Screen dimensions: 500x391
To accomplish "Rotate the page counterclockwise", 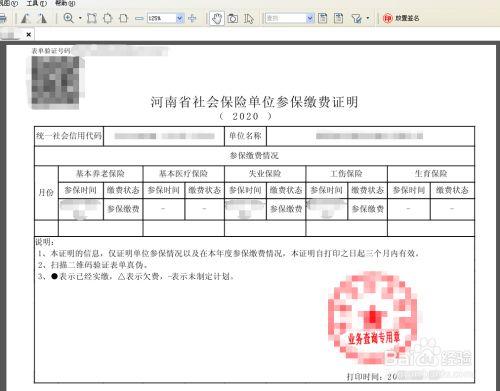I will point(26,18).
